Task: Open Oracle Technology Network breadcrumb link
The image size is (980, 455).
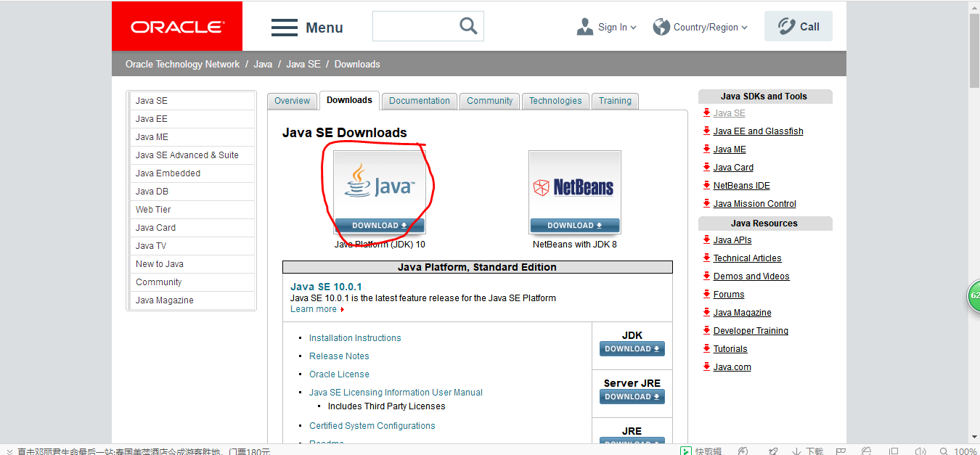Action: tap(182, 64)
